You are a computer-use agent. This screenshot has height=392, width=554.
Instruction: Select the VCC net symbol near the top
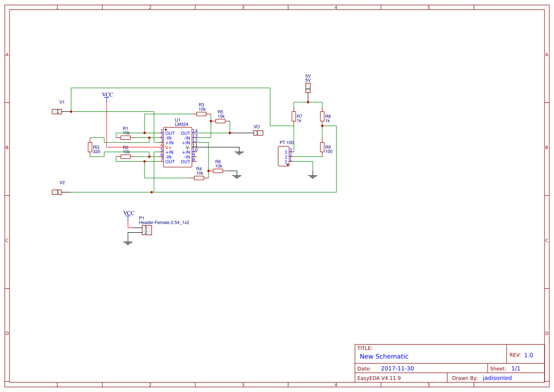[x=107, y=96]
